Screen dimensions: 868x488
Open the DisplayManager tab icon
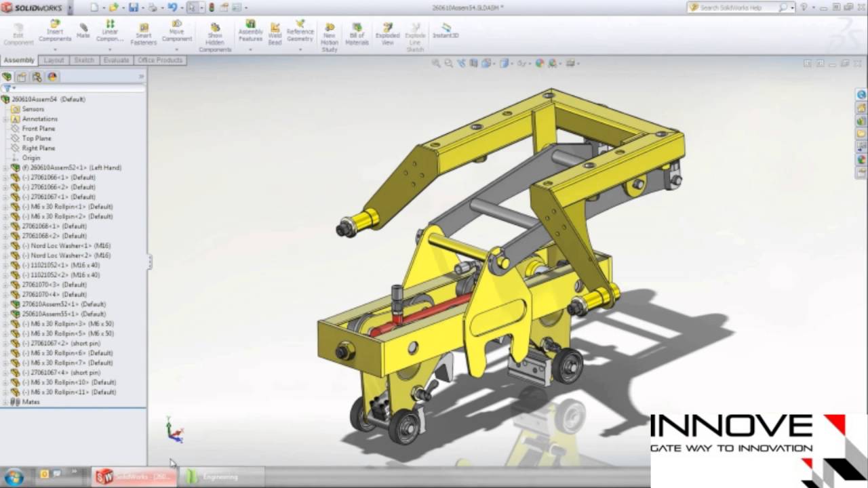coord(52,77)
